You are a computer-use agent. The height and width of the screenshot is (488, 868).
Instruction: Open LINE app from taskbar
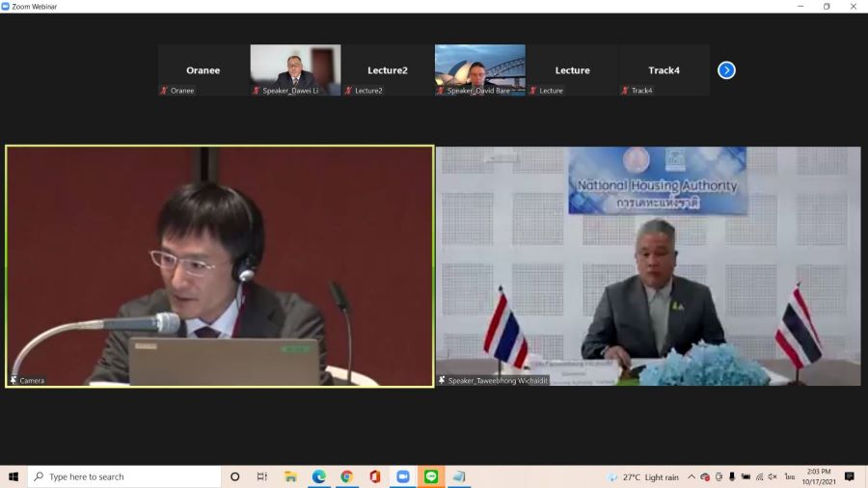tap(431, 476)
